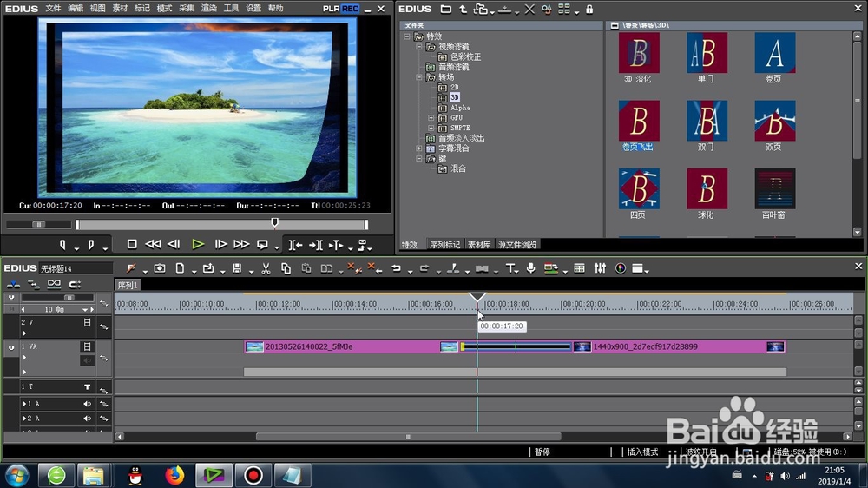Click the player shuttle slider

coord(39,224)
